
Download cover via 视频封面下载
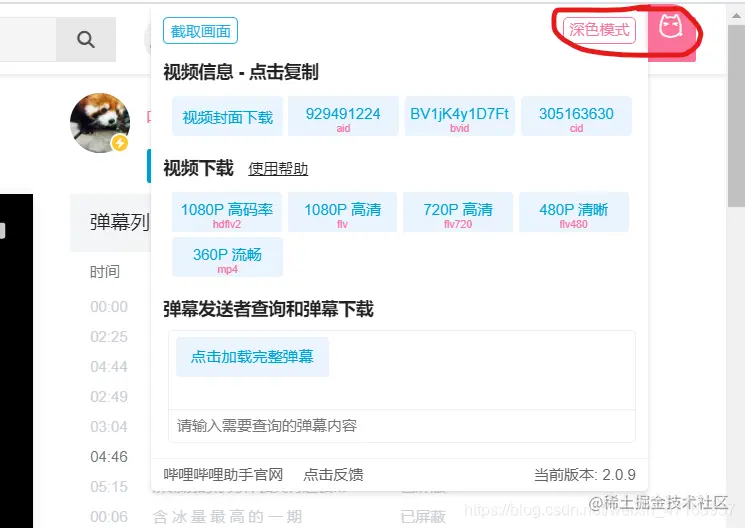(227, 116)
